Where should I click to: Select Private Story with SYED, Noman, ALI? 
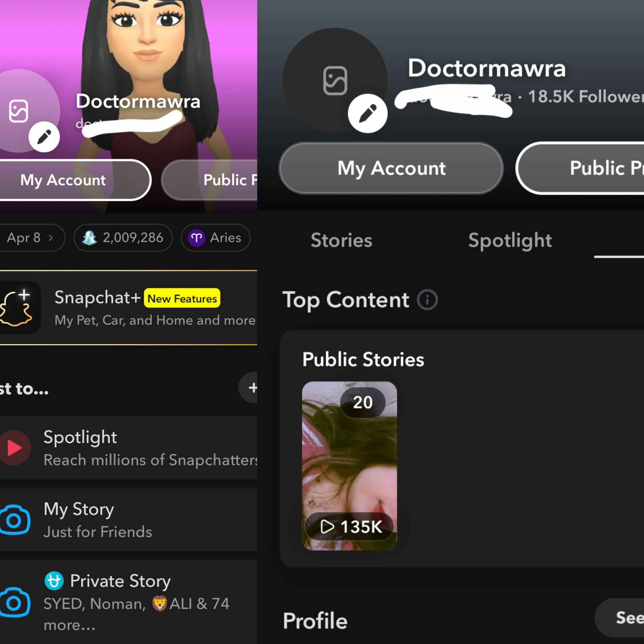[129, 602]
